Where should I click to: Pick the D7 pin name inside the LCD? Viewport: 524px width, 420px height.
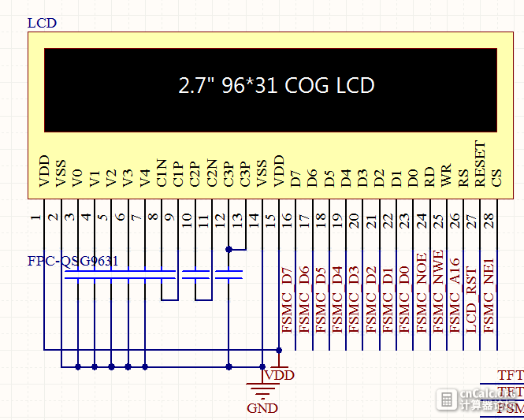click(295, 178)
